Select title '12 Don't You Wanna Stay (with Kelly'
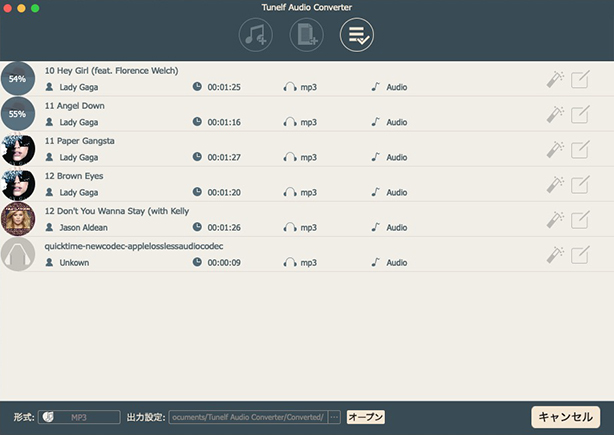 click(117, 211)
